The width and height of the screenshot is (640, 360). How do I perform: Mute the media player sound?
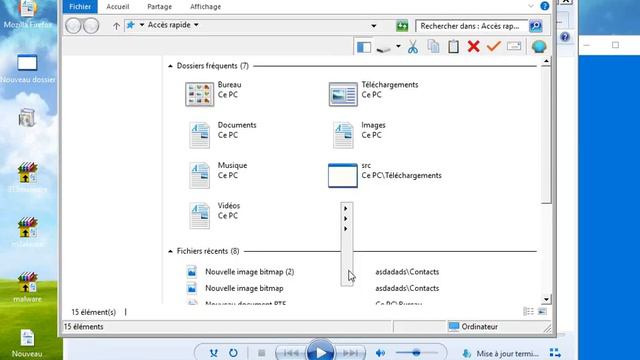tap(380, 353)
